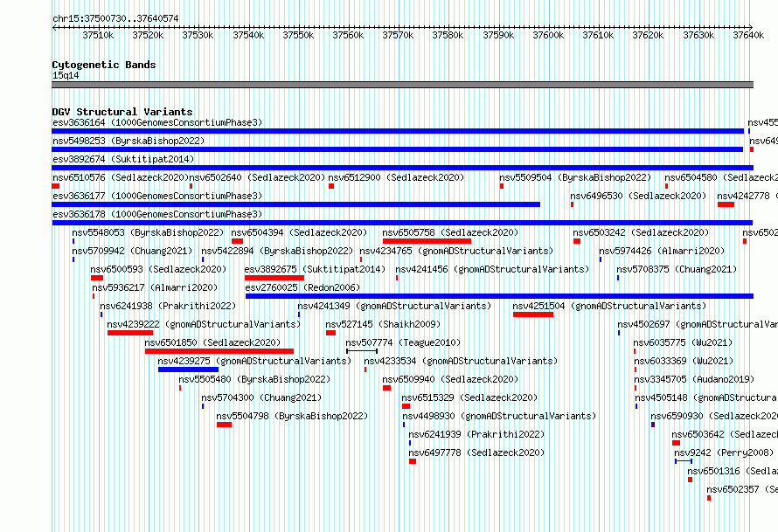Viewport: 778px width, 532px height.
Task: Select the red bar under nsv4251504
Action: click(x=533, y=314)
